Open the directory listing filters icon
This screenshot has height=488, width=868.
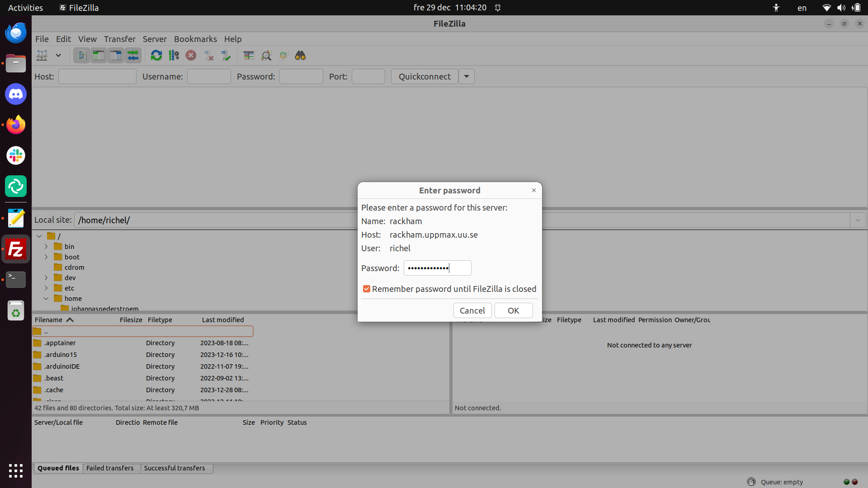click(249, 56)
